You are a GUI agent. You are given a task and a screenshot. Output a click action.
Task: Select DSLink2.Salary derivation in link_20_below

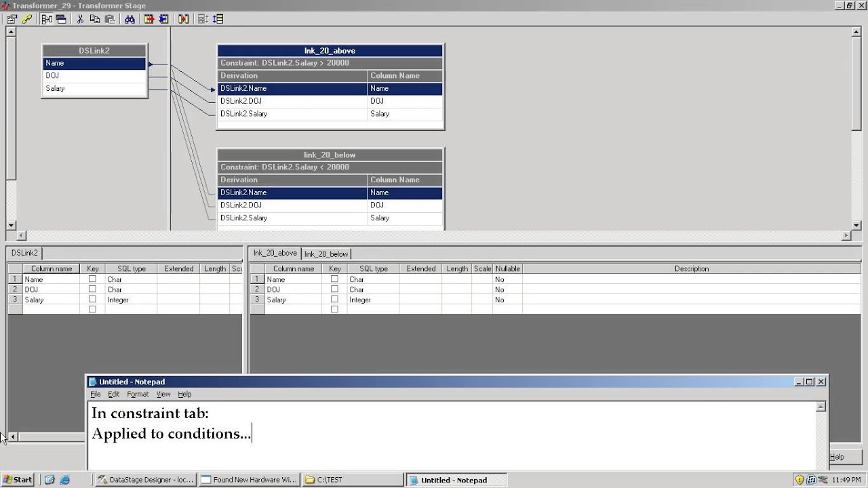pyautogui.click(x=292, y=218)
